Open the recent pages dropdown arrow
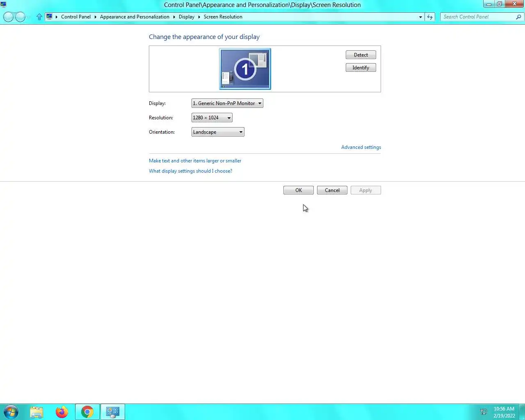This screenshot has width=525, height=420. click(x=28, y=17)
